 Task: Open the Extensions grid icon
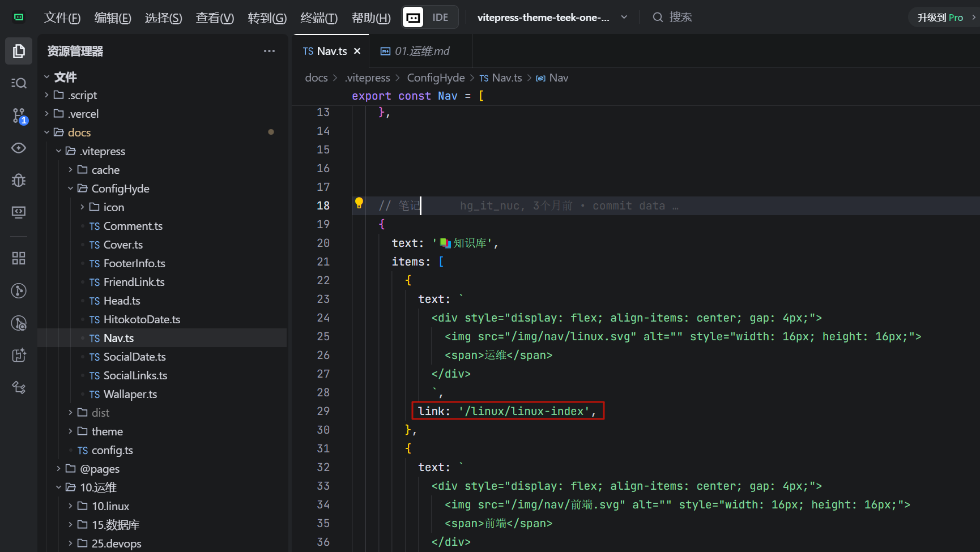(19, 259)
